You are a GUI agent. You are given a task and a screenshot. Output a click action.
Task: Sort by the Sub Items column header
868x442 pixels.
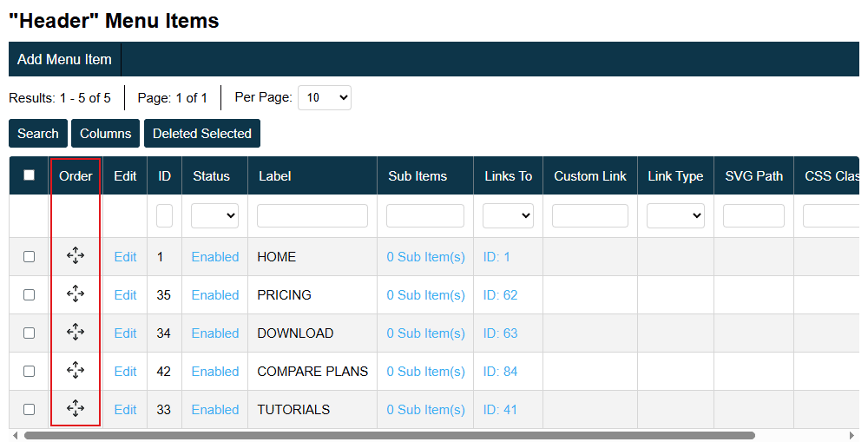tap(418, 176)
